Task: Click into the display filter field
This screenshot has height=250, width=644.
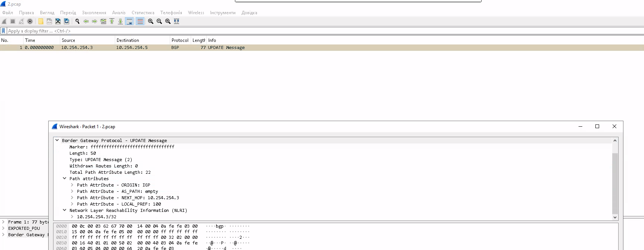Action: (x=325, y=31)
